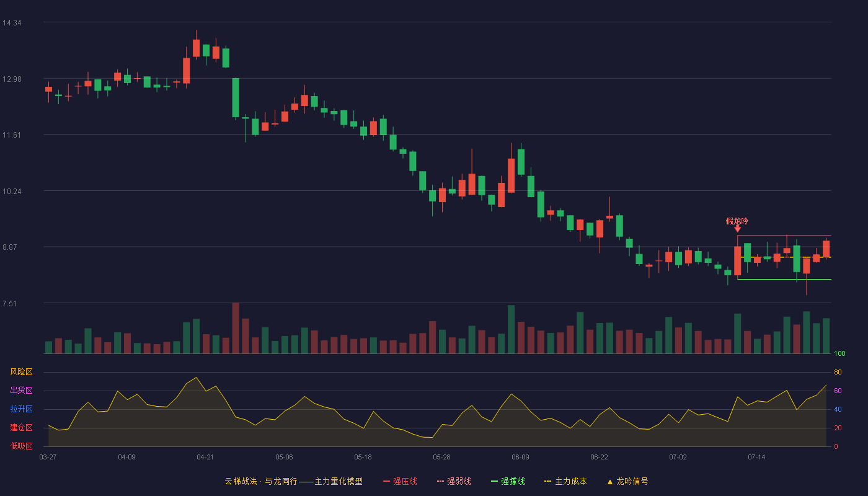This screenshot has height=496, width=868.
Task: Click the 40 indicator scale value
Action: [838, 410]
